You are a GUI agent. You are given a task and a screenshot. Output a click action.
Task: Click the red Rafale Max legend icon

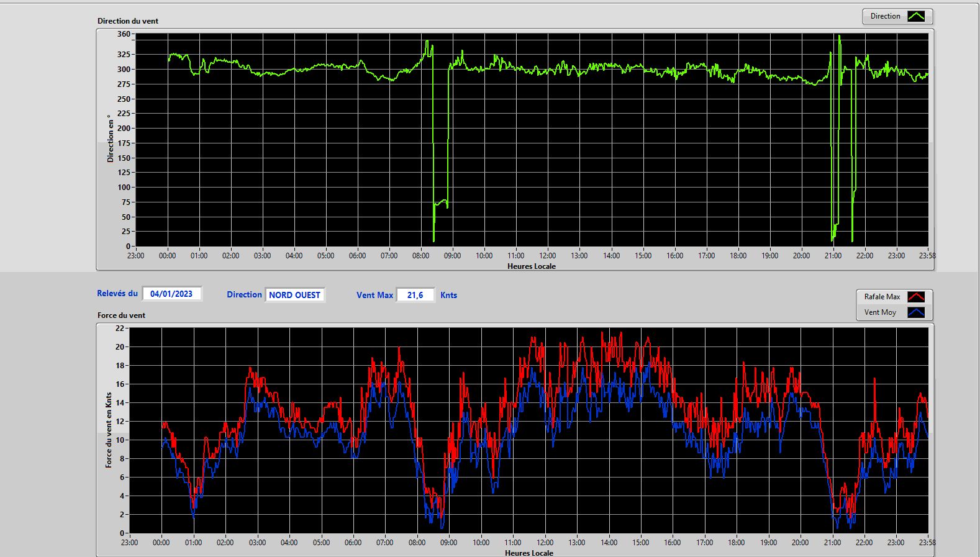click(x=916, y=297)
